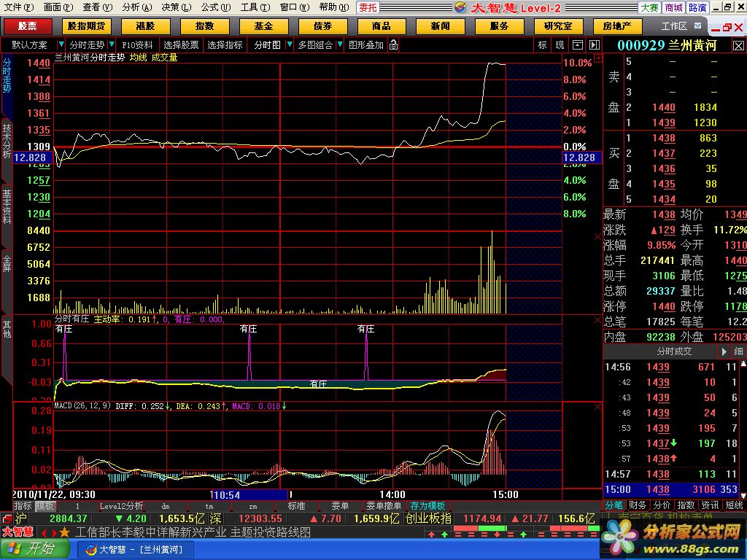Expand the 多图组合 dropdown arrow

coord(340,44)
